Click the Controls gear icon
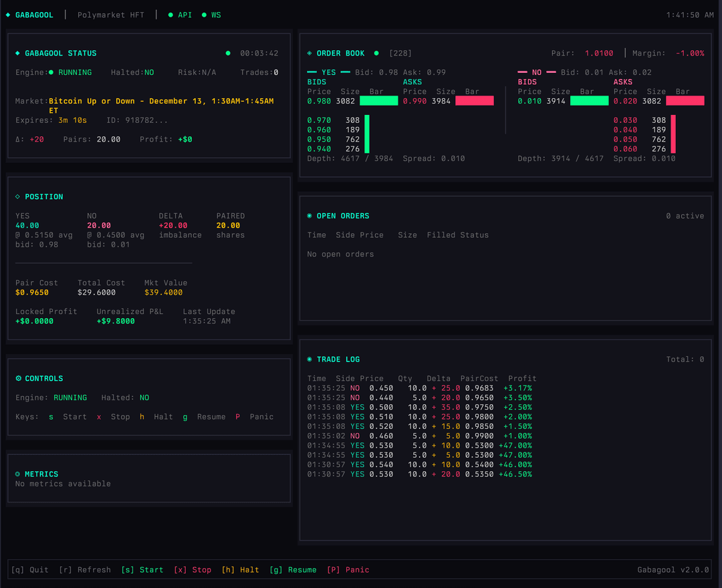The height and width of the screenshot is (588, 722). (x=19, y=378)
